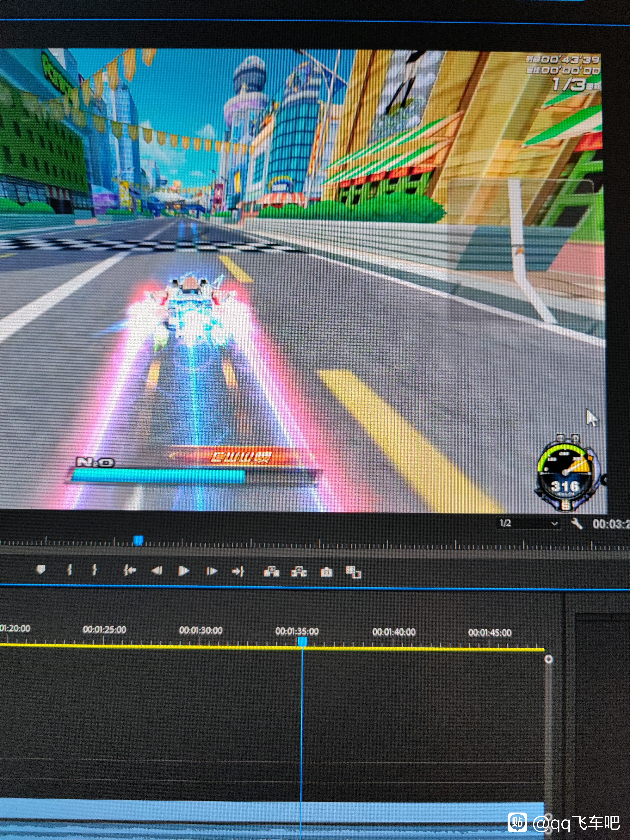Click the Mark Out bracket icon

[x=95, y=570]
